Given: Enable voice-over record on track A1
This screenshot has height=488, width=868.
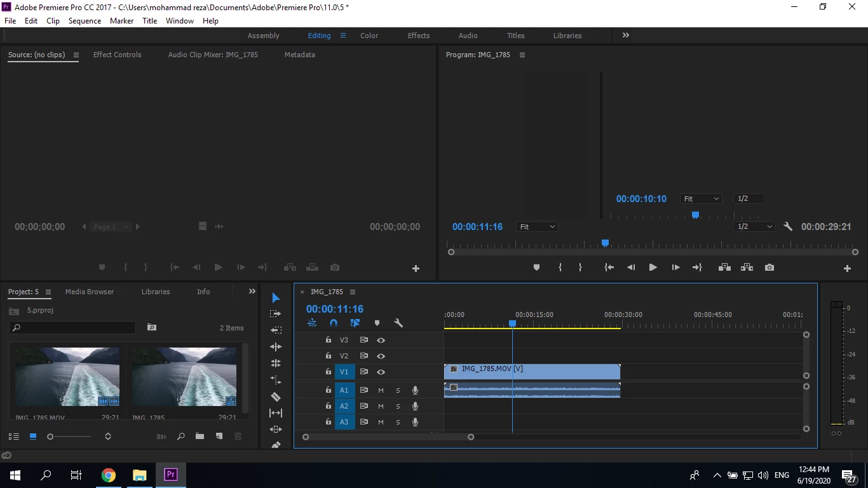Looking at the screenshot, I should click(x=416, y=390).
